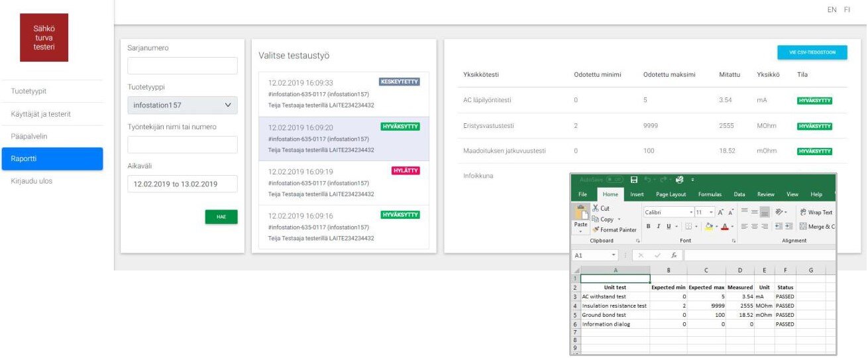This screenshot has width=868, height=358.
Task: Toggle the AutoSave switch in Excel
Action: 614,180
